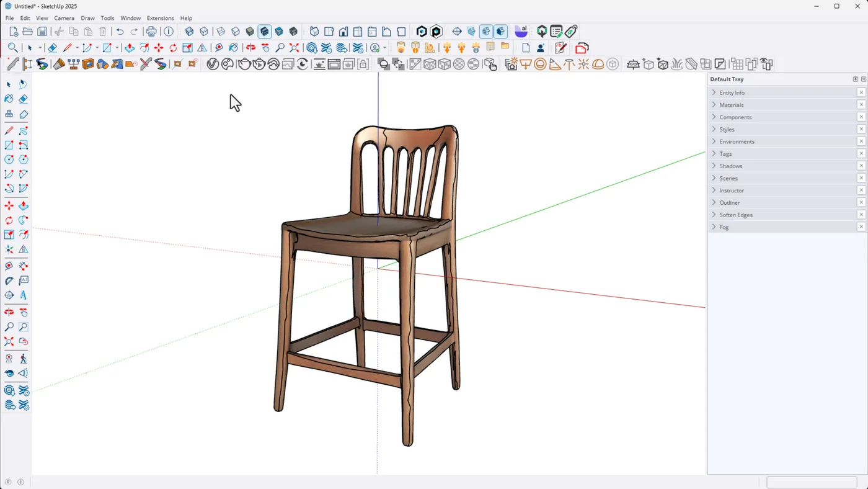Viewport: 868px width, 489px height.
Task: Select the Walk tool
Action: tap(23, 359)
